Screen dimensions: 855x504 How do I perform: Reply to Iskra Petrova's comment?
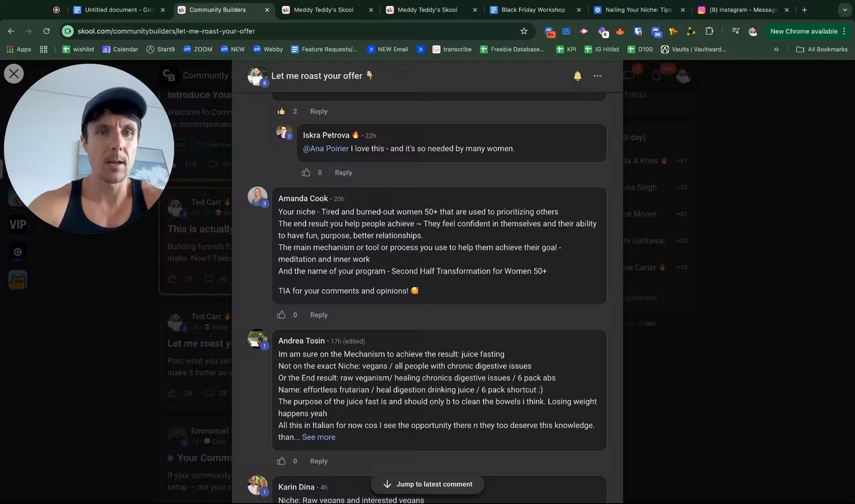coord(343,172)
